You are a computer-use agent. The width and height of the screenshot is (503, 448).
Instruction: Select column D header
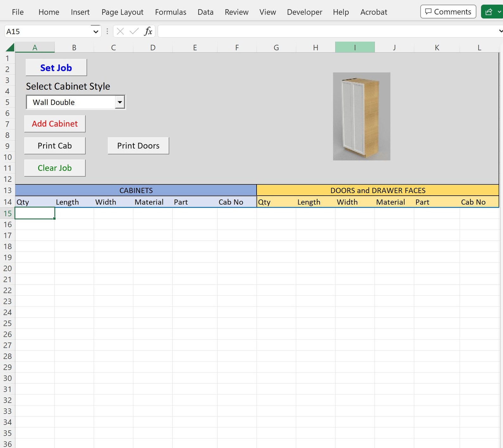[x=153, y=47]
